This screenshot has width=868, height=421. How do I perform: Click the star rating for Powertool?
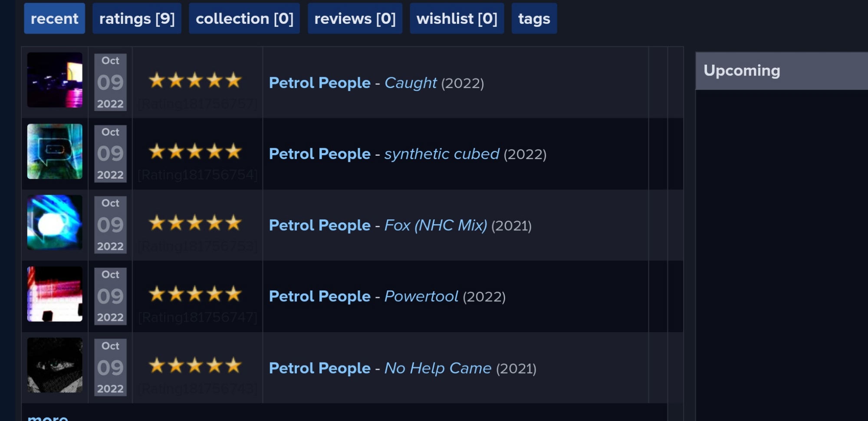pyautogui.click(x=195, y=294)
